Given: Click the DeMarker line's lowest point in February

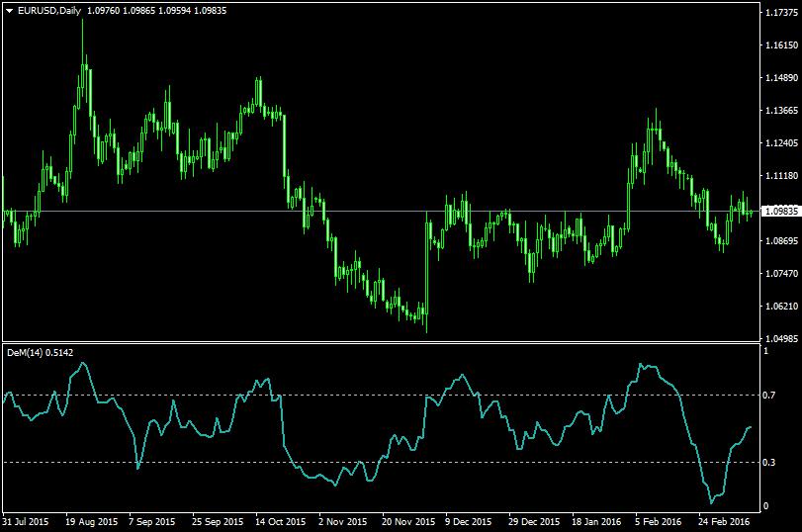Looking at the screenshot, I should pos(711,503).
